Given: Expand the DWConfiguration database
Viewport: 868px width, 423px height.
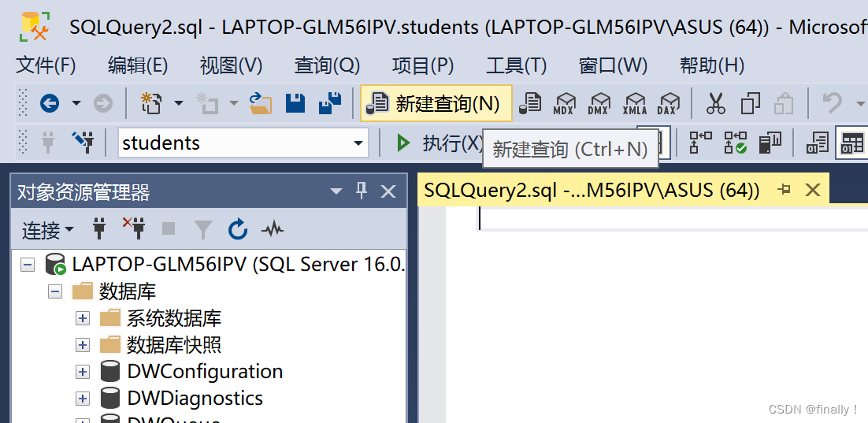Looking at the screenshot, I should [x=83, y=372].
